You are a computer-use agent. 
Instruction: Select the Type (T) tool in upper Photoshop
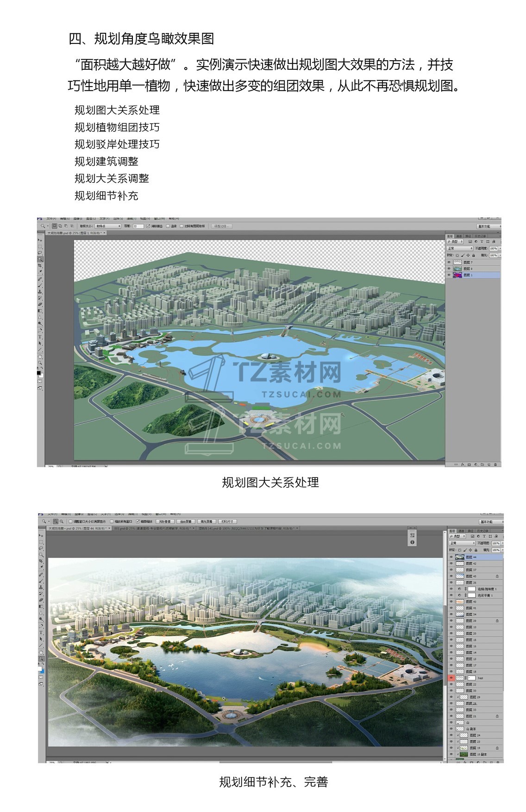coord(40,337)
